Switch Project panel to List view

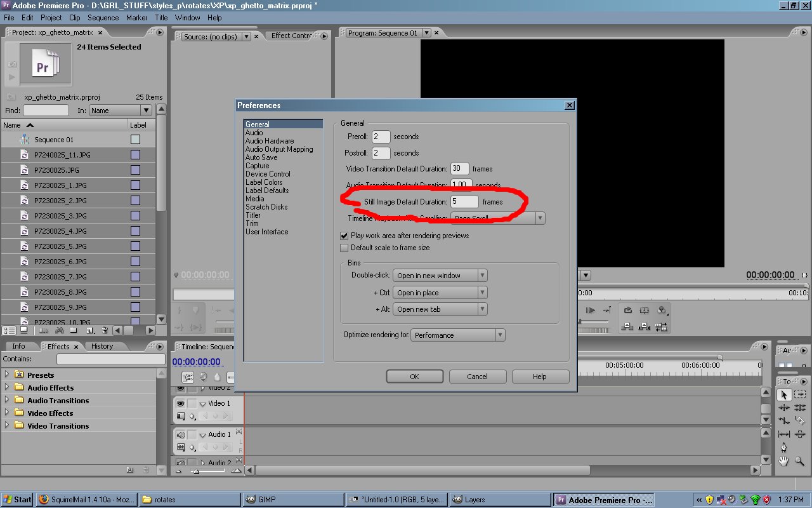(x=9, y=330)
